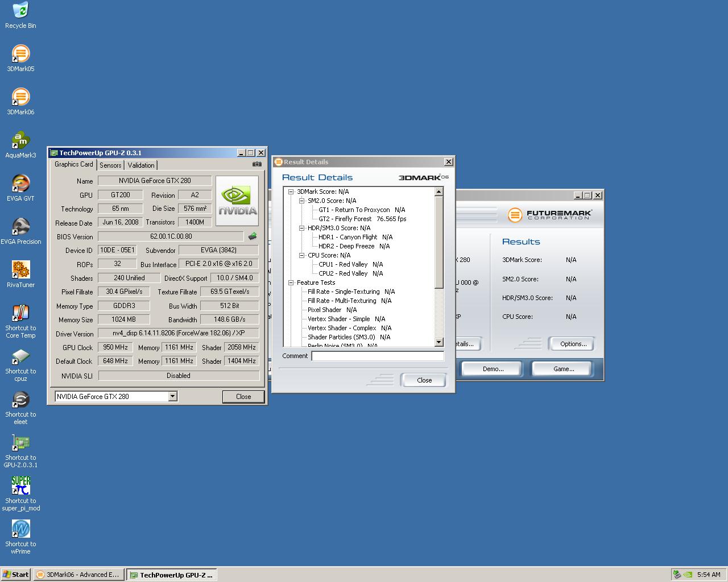Select the HDR1 - Canyon Flight row
The width and height of the screenshot is (728, 582).
point(355,237)
